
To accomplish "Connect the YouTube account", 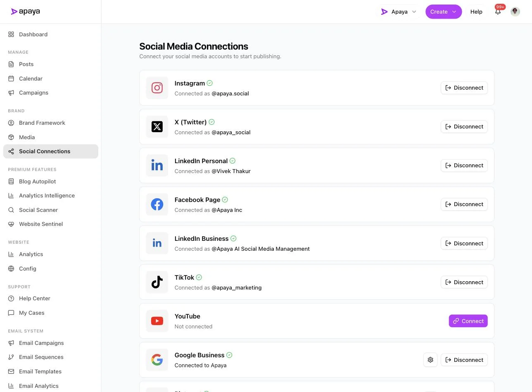I will pos(468,321).
